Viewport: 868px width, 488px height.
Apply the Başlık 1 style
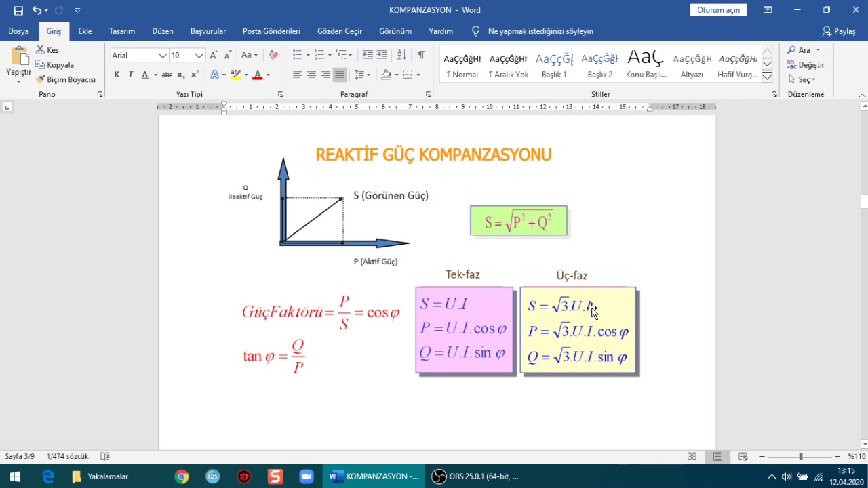tap(554, 65)
